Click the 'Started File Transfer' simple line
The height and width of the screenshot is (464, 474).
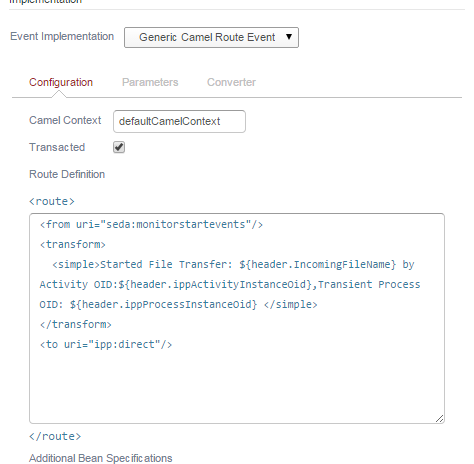233,264
